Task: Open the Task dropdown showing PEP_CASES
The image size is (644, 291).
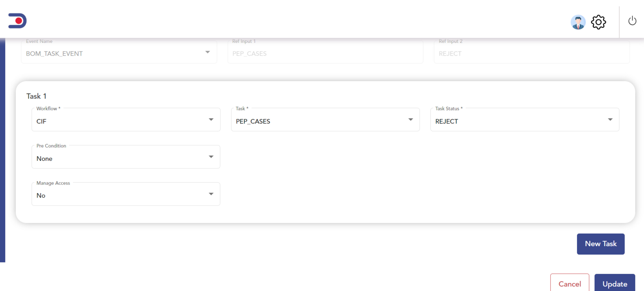Action: pyautogui.click(x=325, y=120)
